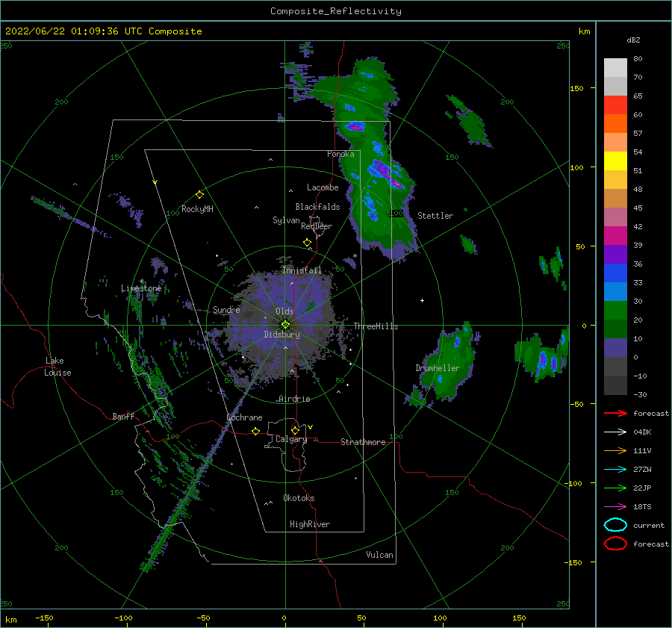The height and width of the screenshot is (628, 672).
Task: Click the light gray 80 dBZ swatch
Action: tap(615, 67)
